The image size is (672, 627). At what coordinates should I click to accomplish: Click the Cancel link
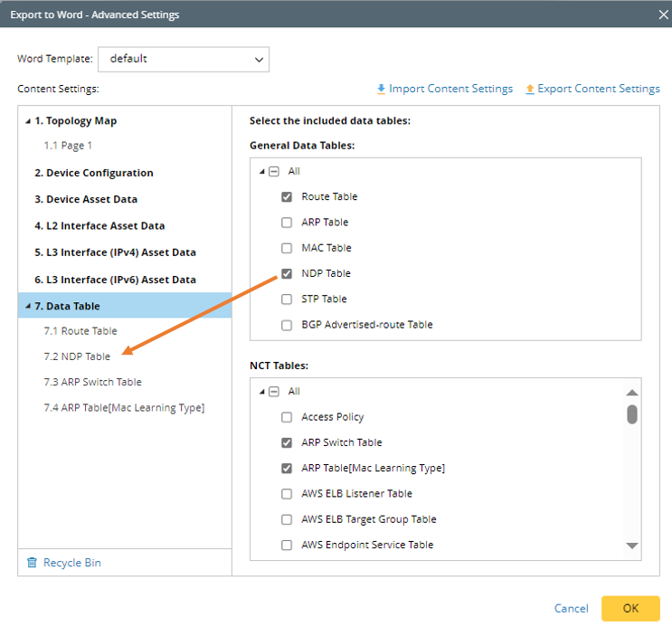click(x=571, y=609)
